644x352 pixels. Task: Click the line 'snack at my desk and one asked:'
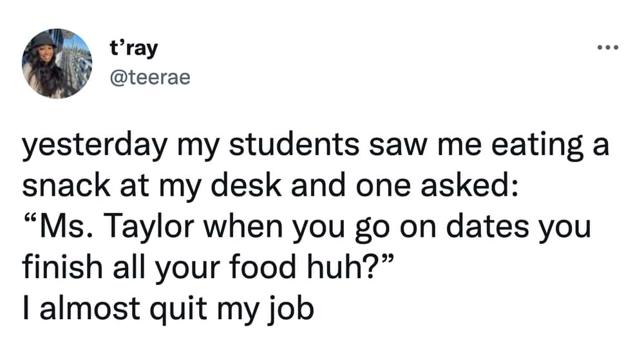pyautogui.click(x=270, y=186)
